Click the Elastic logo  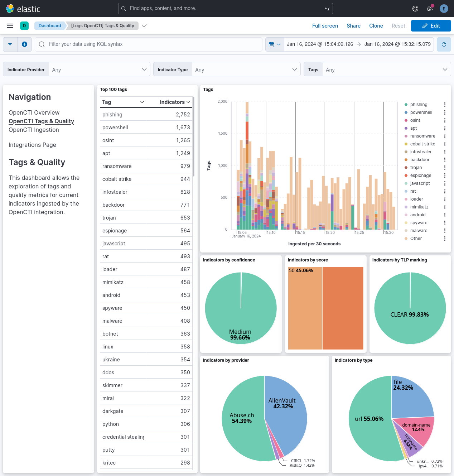point(10,8)
